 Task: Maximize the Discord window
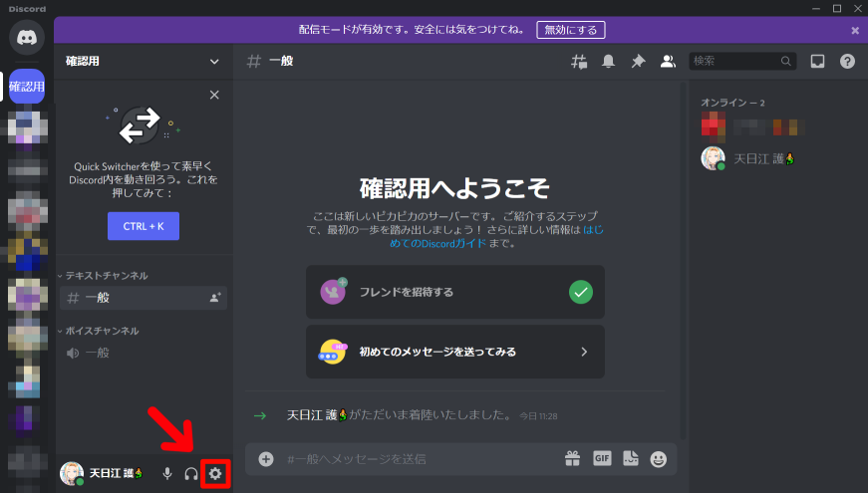[837, 8]
